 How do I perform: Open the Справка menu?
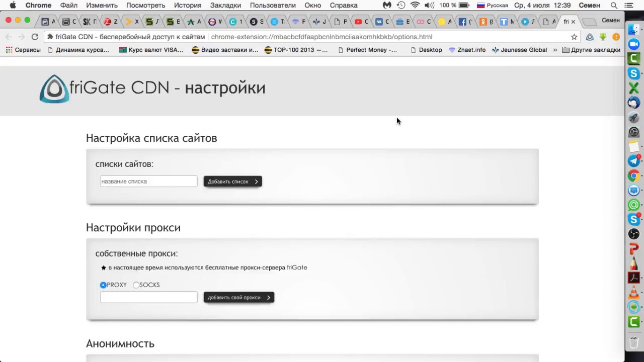point(344,5)
